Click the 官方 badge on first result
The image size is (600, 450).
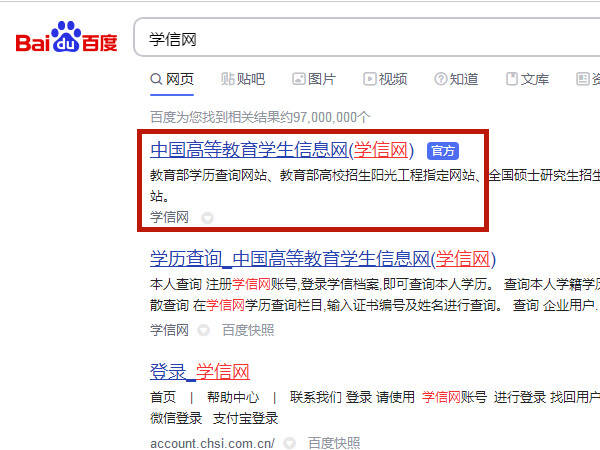[x=443, y=151]
